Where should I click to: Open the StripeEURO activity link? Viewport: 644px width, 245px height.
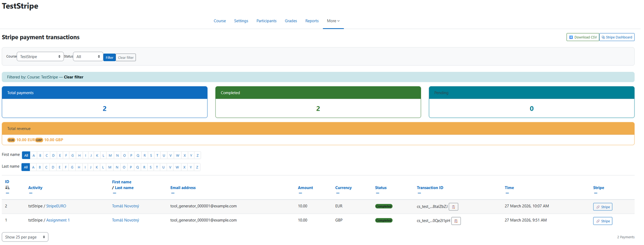pos(56,206)
